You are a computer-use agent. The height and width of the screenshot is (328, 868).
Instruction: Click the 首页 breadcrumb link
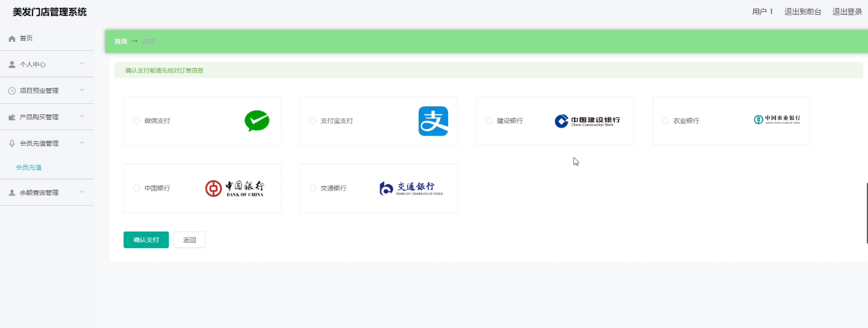click(x=121, y=42)
